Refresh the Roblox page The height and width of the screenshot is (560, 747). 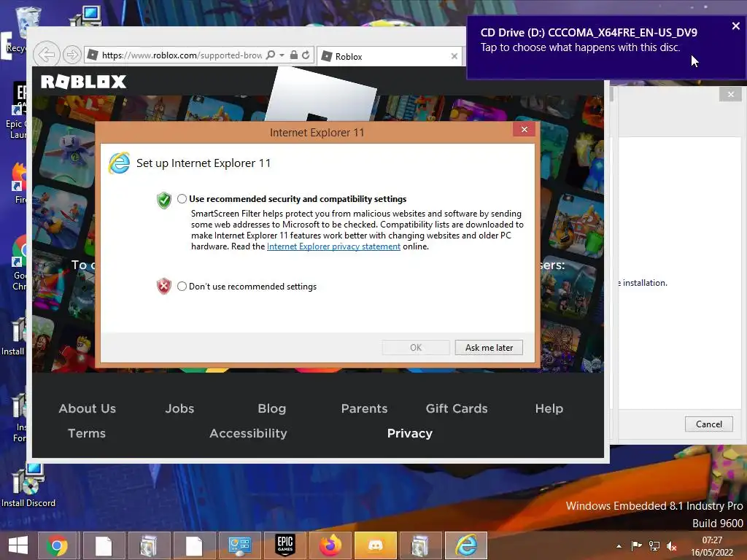306,55
